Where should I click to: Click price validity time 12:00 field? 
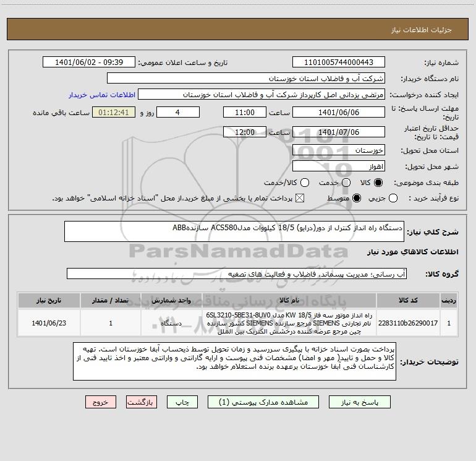pos(245,132)
